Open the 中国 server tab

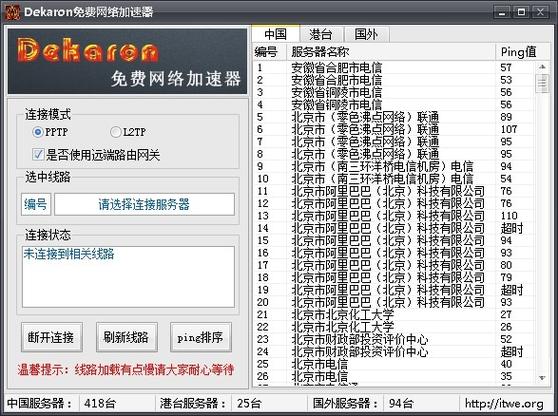click(x=276, y=34)
